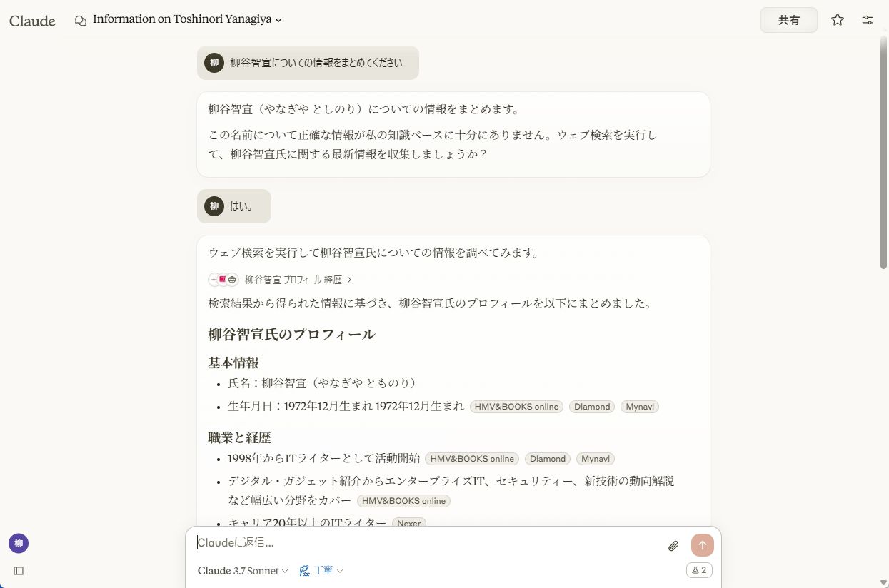Click the vertical page scrollbar thumb
Image resolution: width=889 pixels, height=588 pixels.
click(x=884, y=150)
